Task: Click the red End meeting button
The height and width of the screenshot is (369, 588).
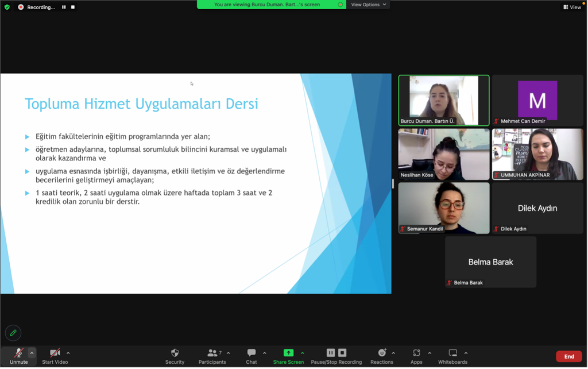Action: [568, 356]
